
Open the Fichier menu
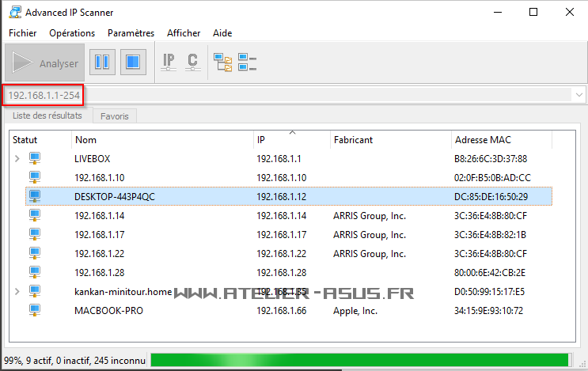point(23,33)
